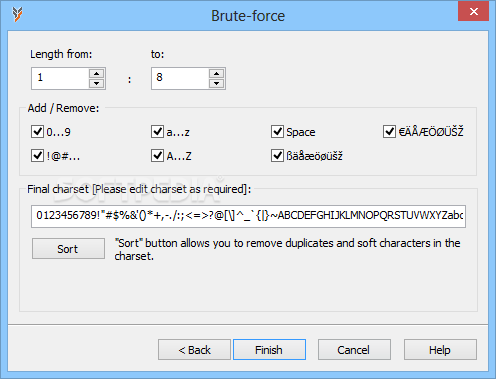Cancel the Brute-force dialog
The width and height of the screenshot is (496, 379).
tap(354, 350)
